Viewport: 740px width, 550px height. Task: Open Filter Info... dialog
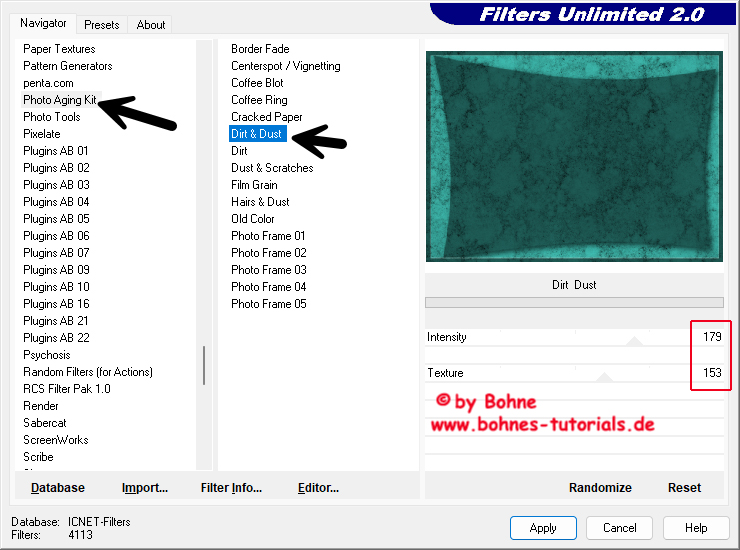[231, 488]
